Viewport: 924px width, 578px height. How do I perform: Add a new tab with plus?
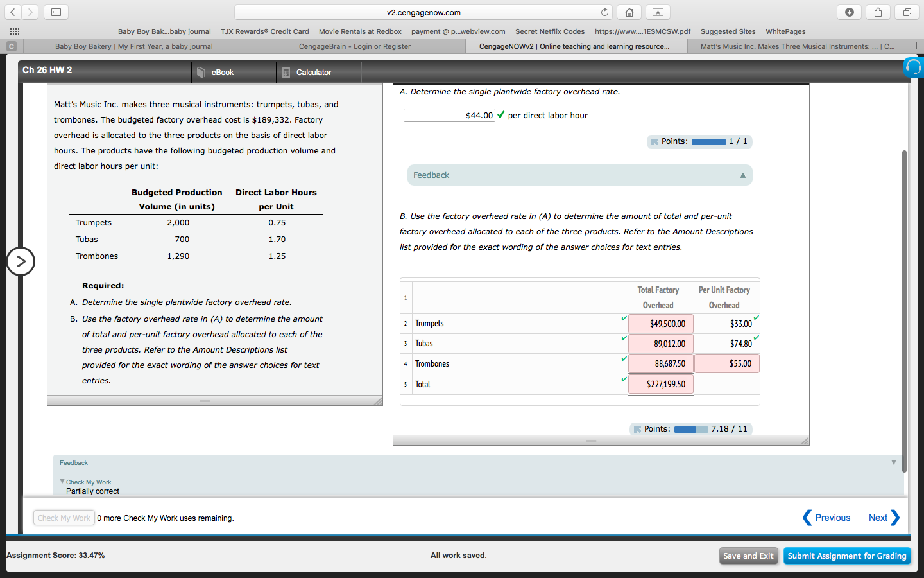pyautogui.click(x=916, y=46)
